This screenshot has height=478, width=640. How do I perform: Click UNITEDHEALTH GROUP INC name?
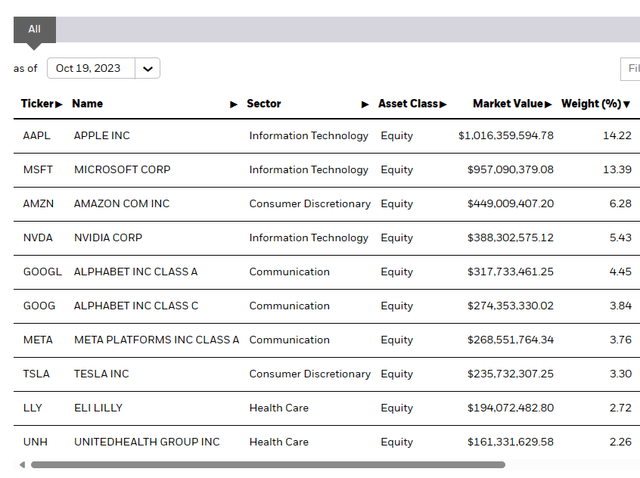[146, 442]
